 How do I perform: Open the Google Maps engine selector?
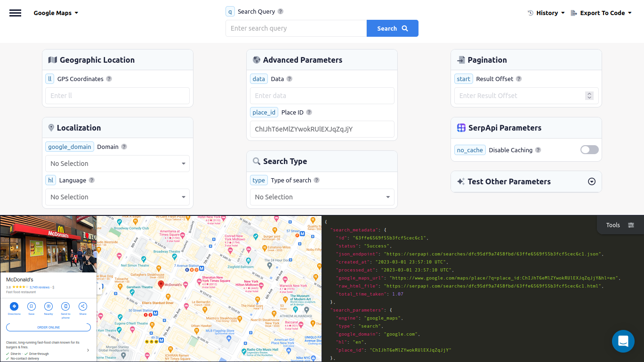point(56,13)
